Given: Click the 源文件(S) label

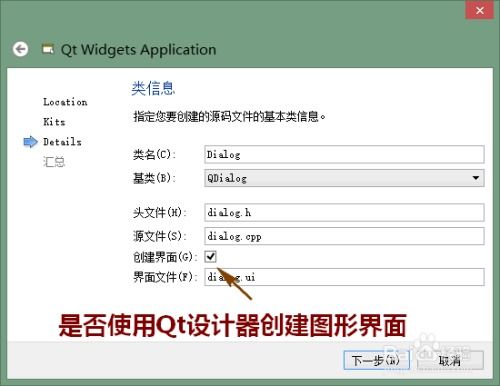Looking at the screenshot, I should (x=159, y=236).
